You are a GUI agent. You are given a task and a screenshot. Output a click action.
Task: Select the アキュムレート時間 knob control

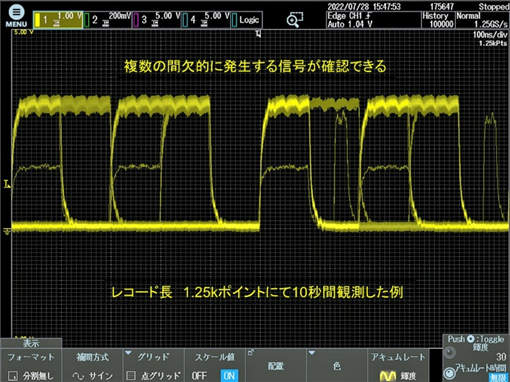[x=449, y=373]
